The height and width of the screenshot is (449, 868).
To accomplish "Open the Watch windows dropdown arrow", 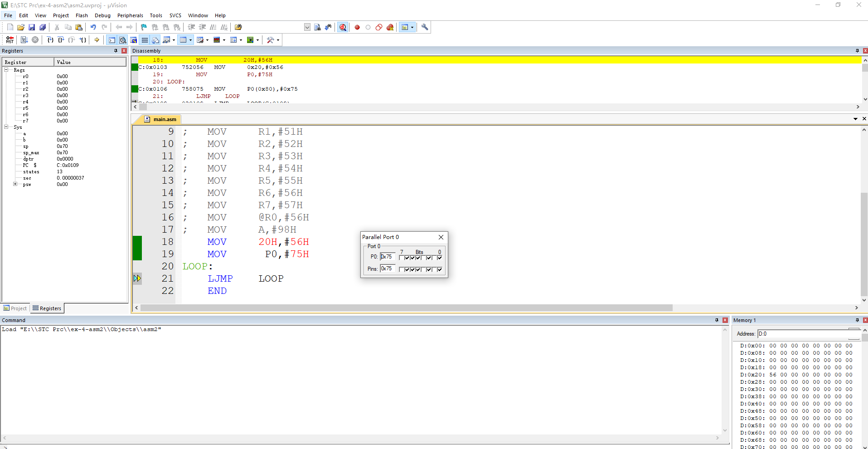I will coord(174,40).
